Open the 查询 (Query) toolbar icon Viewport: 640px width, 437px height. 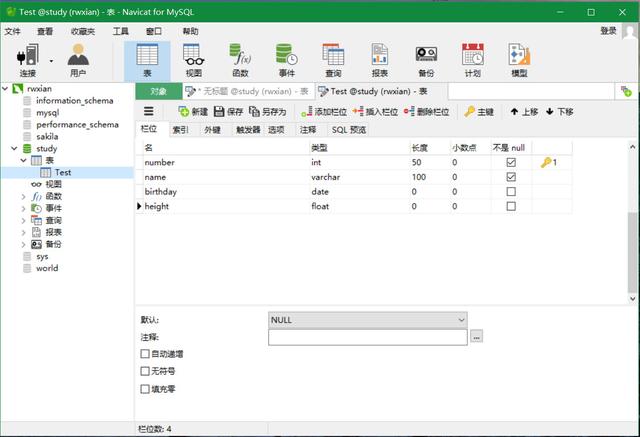click(x=333, y=58)
